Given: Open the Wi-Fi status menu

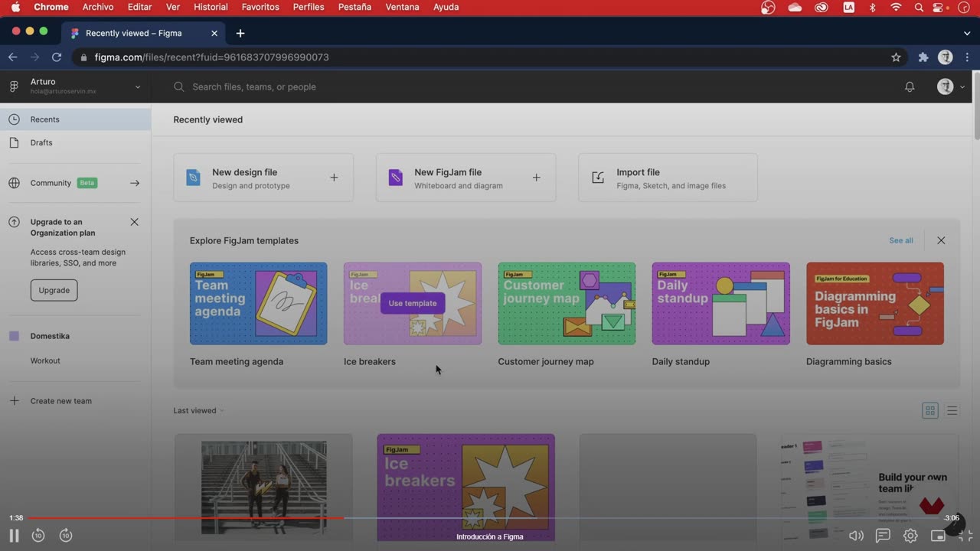Looking at the screenshot, I should point(896,7).
